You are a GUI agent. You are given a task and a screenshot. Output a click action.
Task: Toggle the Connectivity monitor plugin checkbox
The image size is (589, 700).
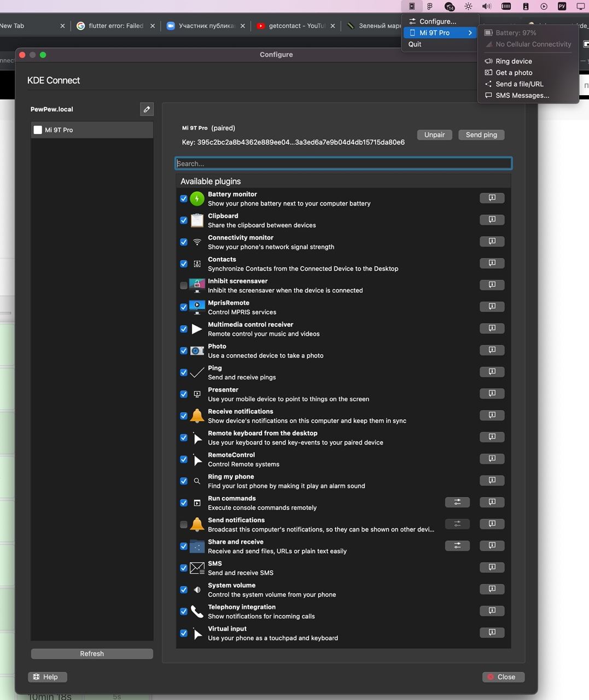point(184,242)
